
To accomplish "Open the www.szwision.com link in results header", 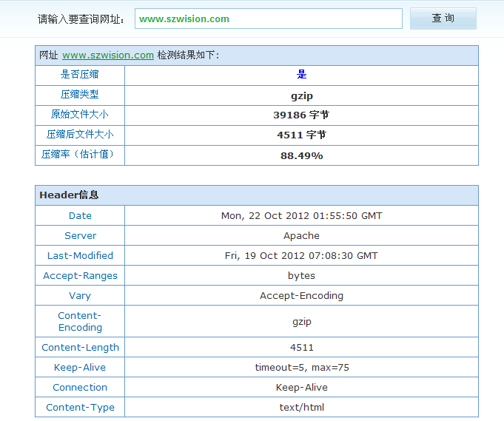I will click(x=108, y=55).
